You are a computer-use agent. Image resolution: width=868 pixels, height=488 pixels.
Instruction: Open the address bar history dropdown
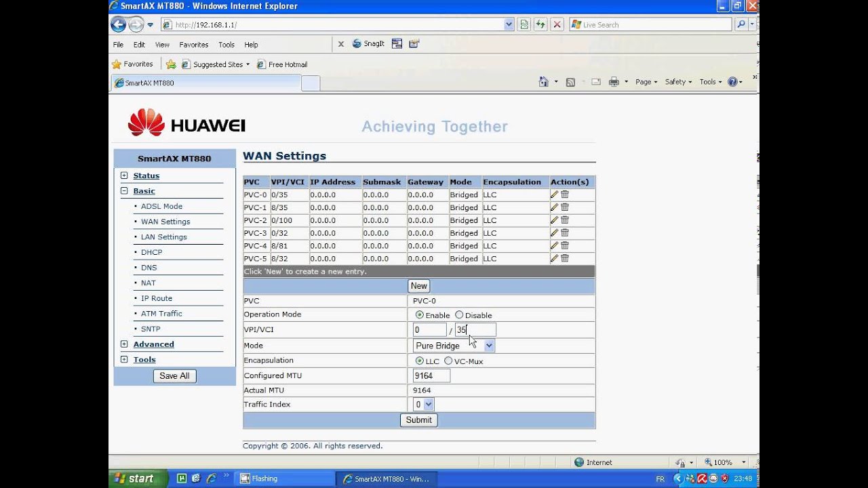(509, 24)
